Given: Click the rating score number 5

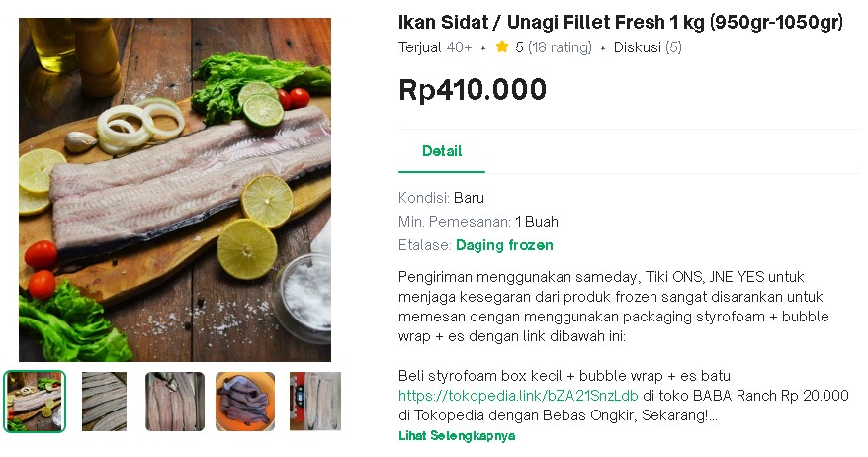Looking at the screenshot, I should (x=519, y=47).
